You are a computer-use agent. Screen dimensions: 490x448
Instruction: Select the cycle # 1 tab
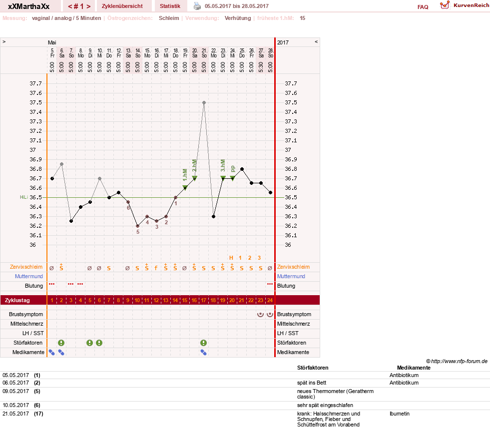[79, 6]
